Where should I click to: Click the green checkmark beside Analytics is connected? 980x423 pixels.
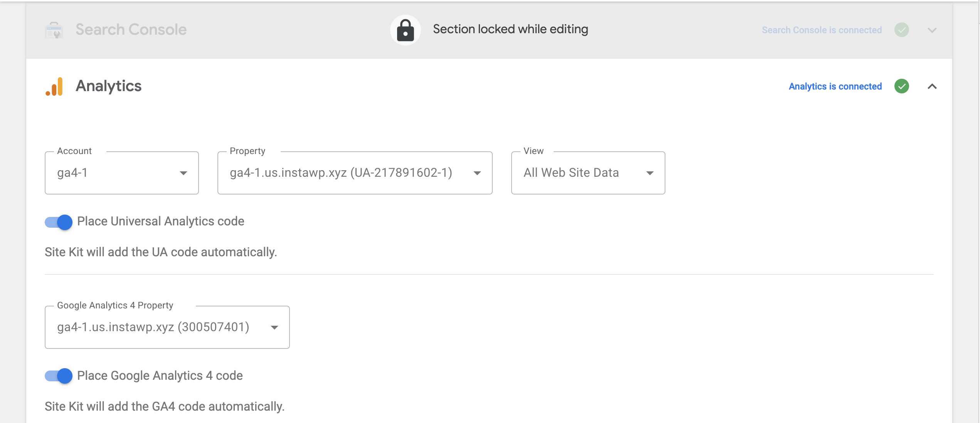point(902,86)
